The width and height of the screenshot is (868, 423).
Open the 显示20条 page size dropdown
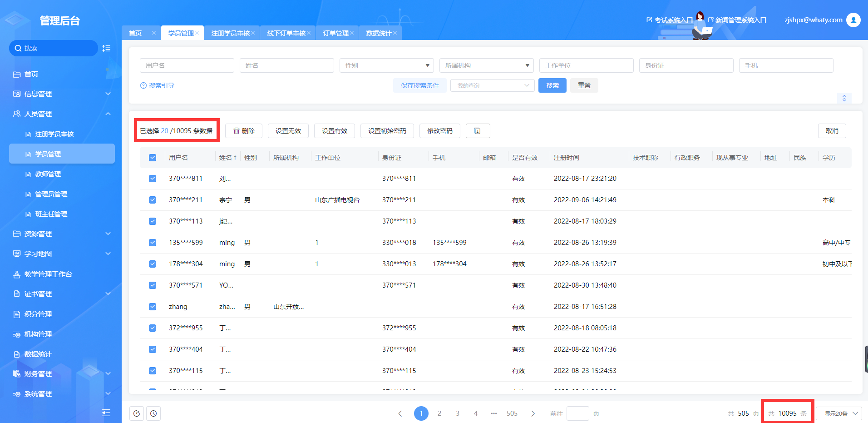[839, 413]
